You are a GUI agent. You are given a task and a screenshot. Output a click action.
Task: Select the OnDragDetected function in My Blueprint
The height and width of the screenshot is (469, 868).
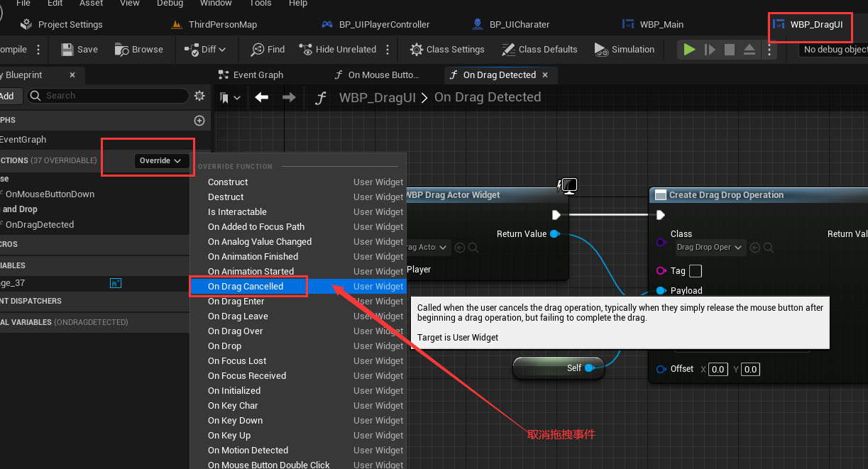pos(40,225)
